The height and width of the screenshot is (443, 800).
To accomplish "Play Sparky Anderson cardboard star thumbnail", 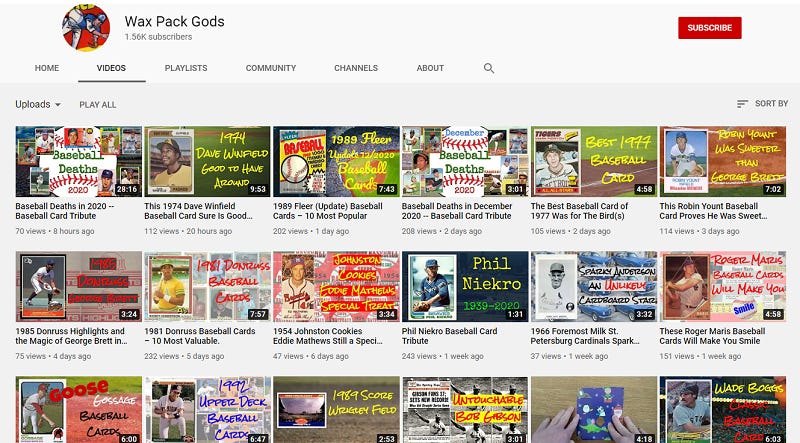I will click(x=594, y=286).
